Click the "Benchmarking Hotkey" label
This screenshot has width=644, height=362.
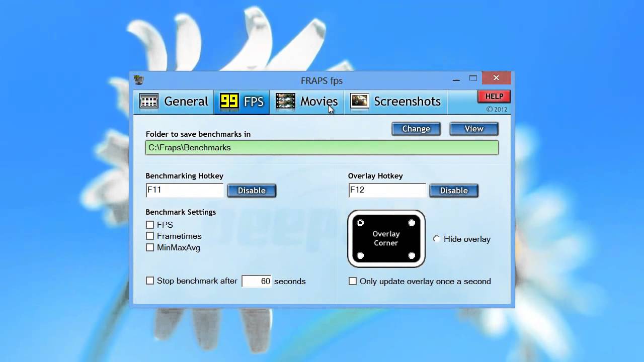(185, 176)
